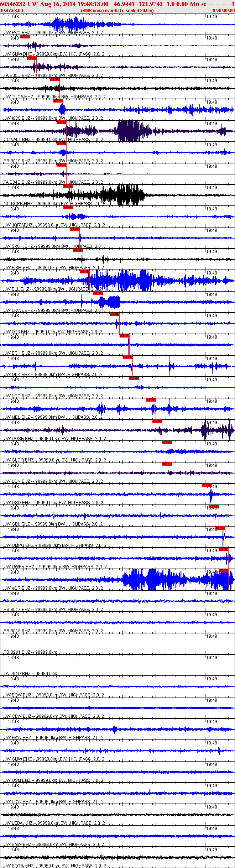Pick the red marker on the KCPB trace
Screen dimensions: 235x868
[68, 186]
